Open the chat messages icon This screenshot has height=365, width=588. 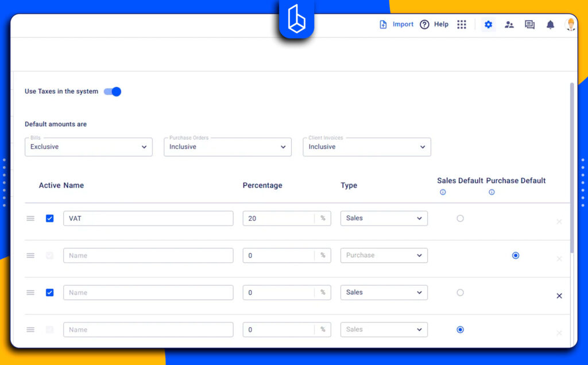click(x=529, y=25)
